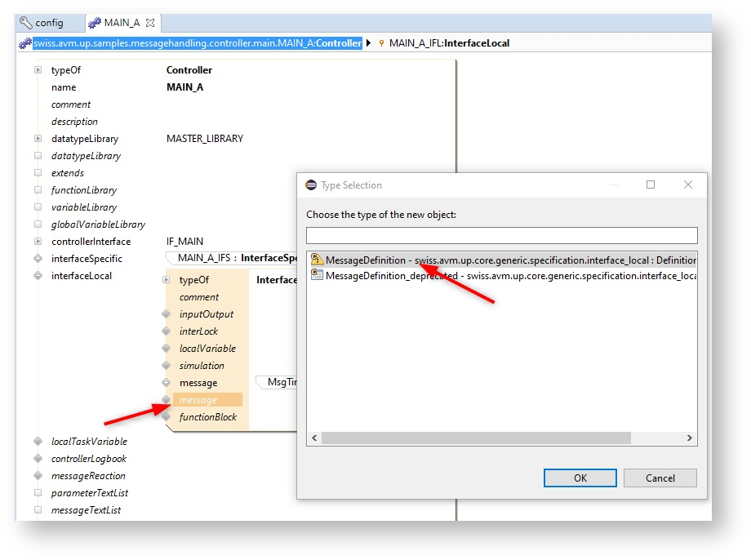Toggle the square marker beside functionLibrary
Viewport: 751px width, 560px height.
[x=38, y=190]
